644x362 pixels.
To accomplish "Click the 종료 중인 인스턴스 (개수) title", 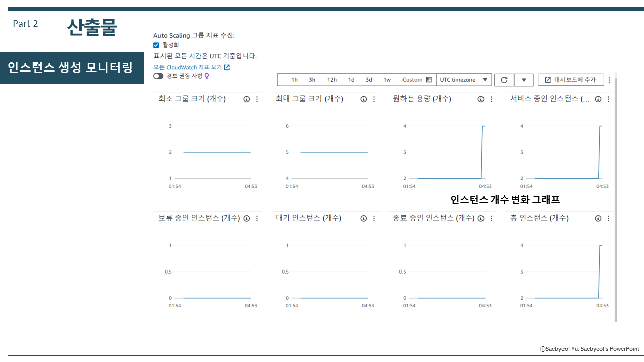I will pos(434,218).
